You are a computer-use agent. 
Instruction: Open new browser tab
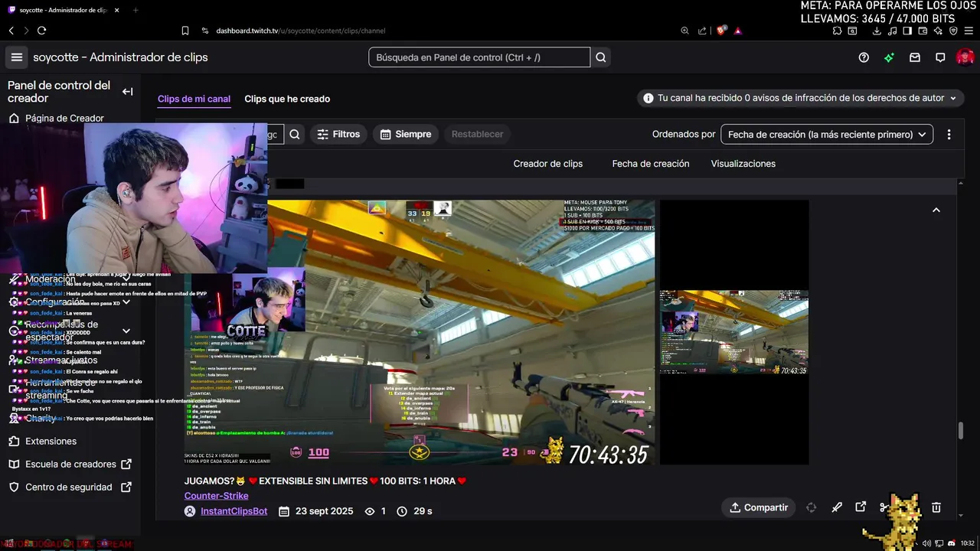(x=136, y=10)
